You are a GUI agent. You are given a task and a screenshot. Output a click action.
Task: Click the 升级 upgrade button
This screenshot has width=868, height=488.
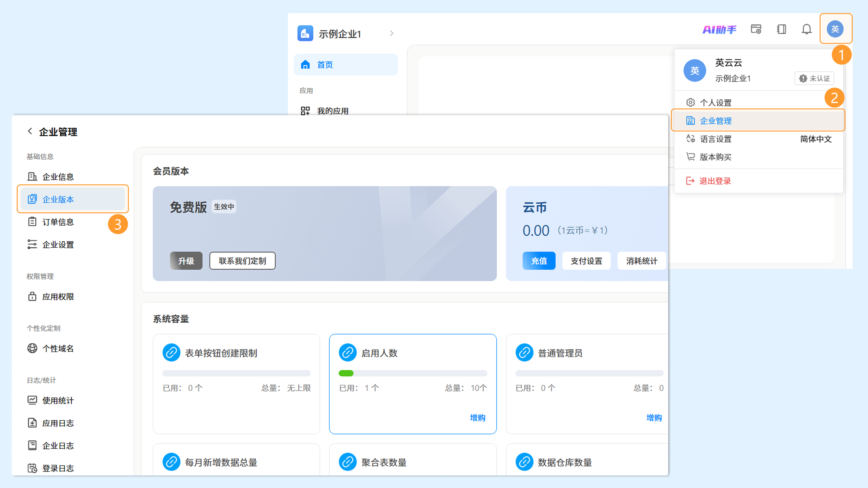(x=186, y=261)
